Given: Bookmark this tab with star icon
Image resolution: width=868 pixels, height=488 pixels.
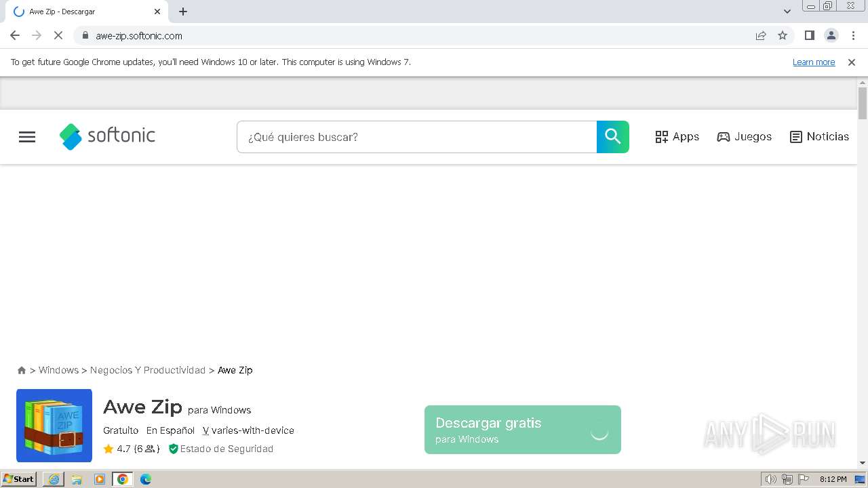Looking at the screenshot, I should 783,35.
